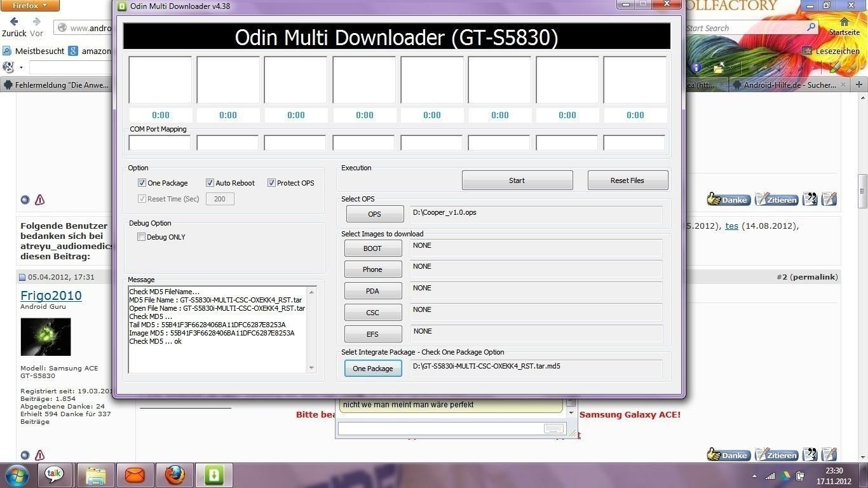
Task: Click the Message log up scroll arrow
Action: point(311,292)
